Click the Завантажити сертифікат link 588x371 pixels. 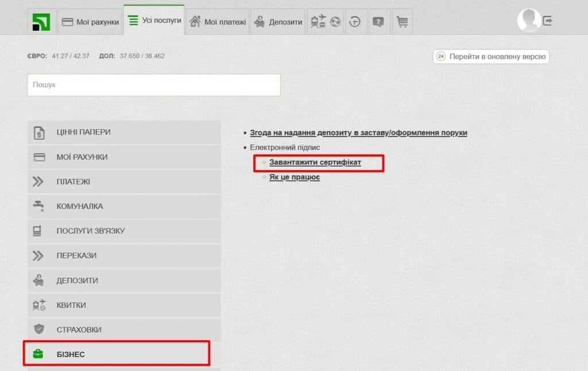(315, 163)
